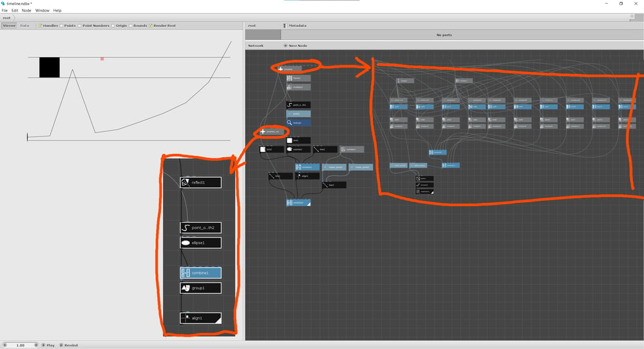Select the blue combine1 node above align1
This screenshot has height=349, width=644.
(307, 167)
